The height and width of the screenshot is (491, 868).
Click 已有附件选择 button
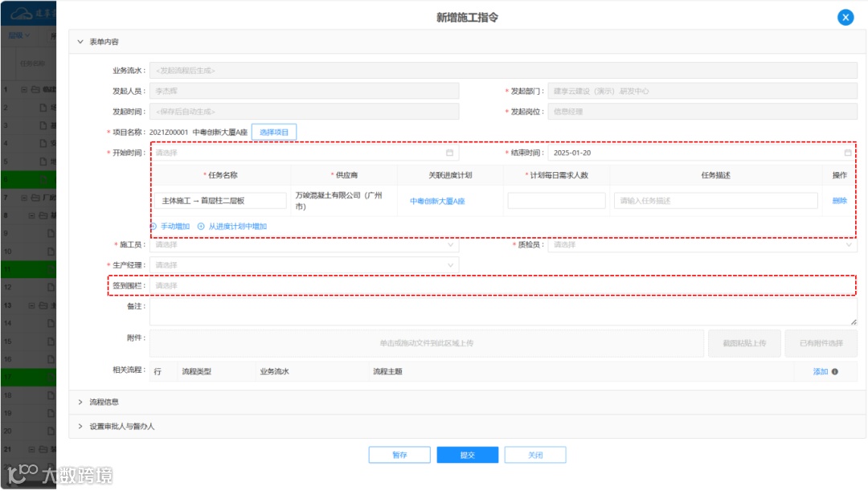pyautogui.click(x=821, y=344)
